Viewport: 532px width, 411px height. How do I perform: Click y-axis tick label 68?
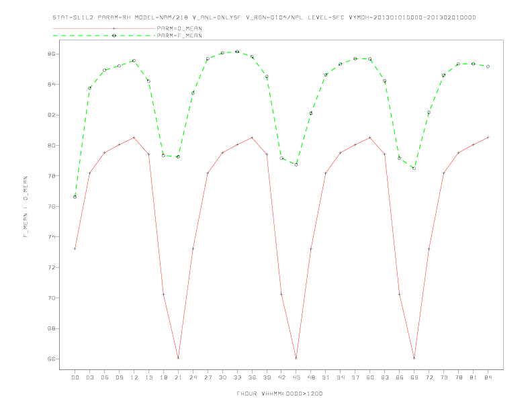(x=51, y=328)
